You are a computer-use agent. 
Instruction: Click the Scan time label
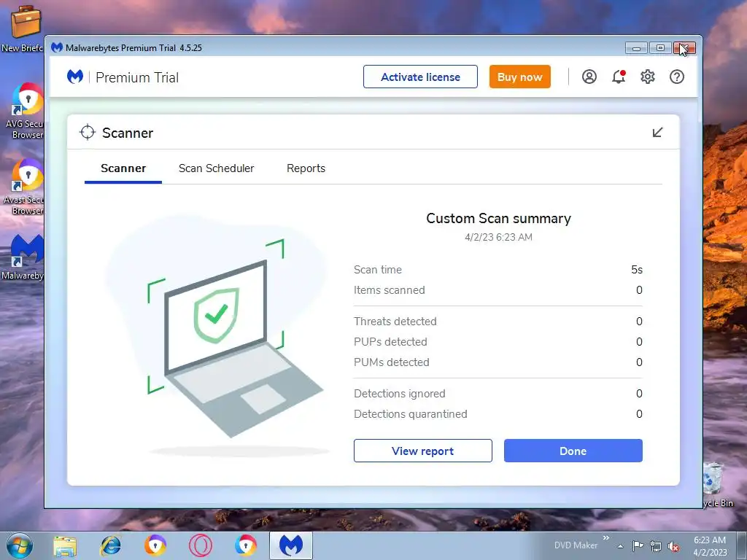[378, 270]
